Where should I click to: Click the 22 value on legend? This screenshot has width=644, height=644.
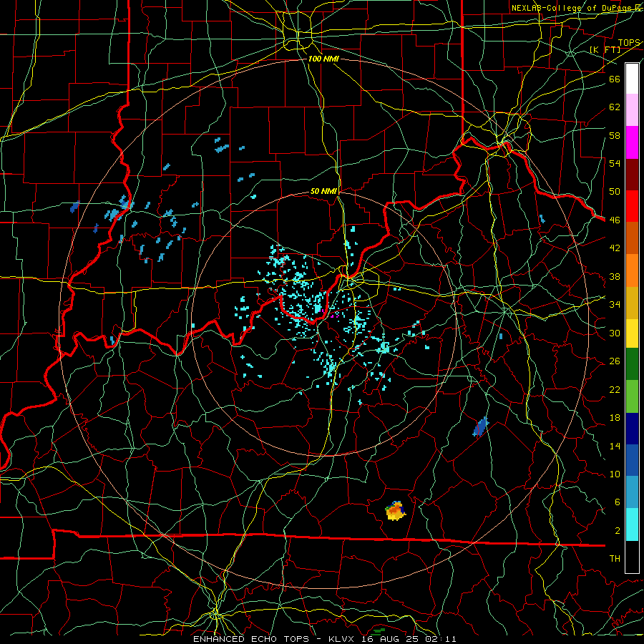click(x=615, y=389)
